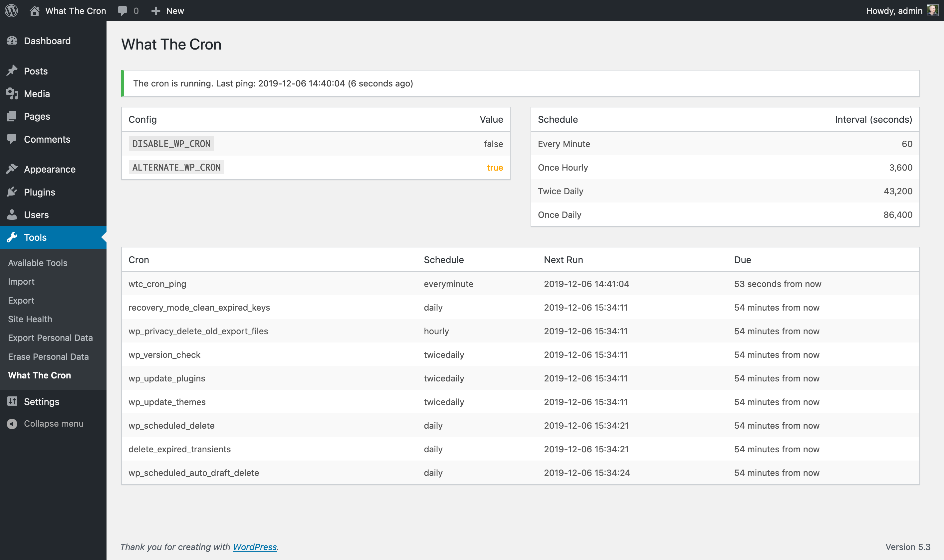
Task: Click the WordPress logo in the admin bar
Action: [11, 11]
